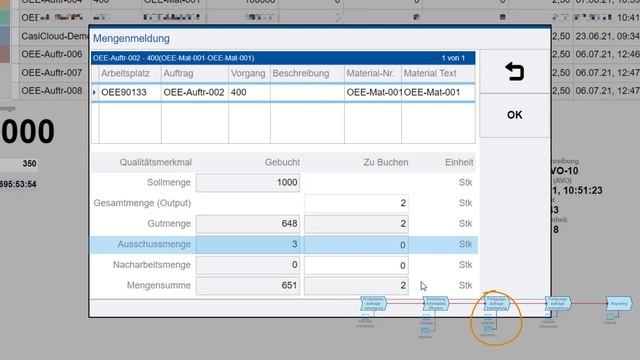Select the row indicator arrow beside OEE90133
The width and height of the screenshot is (640, 360).
click(x=94, y=93)
